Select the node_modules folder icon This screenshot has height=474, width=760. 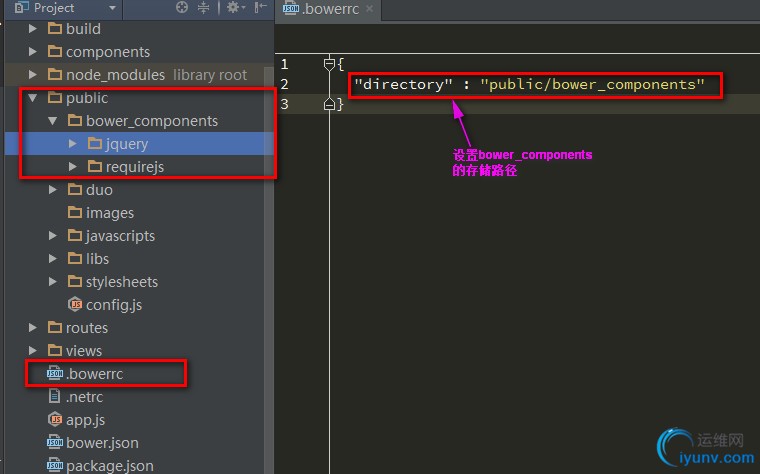click(x=55, y=75)
